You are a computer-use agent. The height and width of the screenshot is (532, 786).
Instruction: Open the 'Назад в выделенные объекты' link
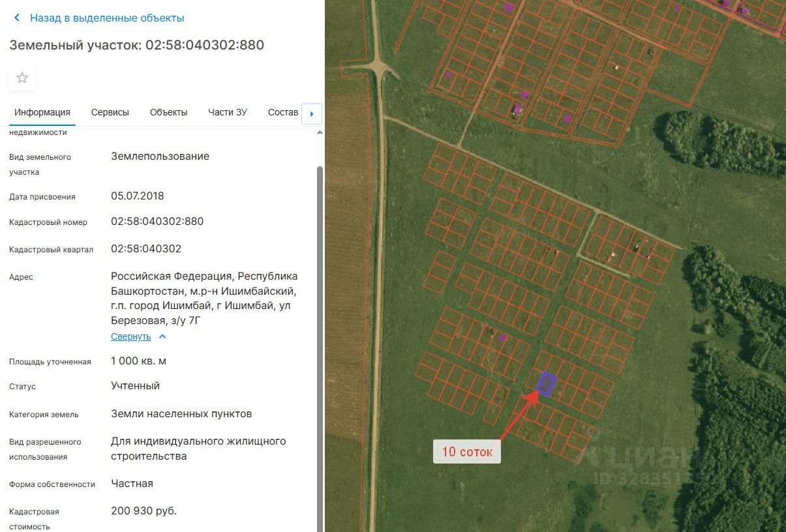click(107, 18)
